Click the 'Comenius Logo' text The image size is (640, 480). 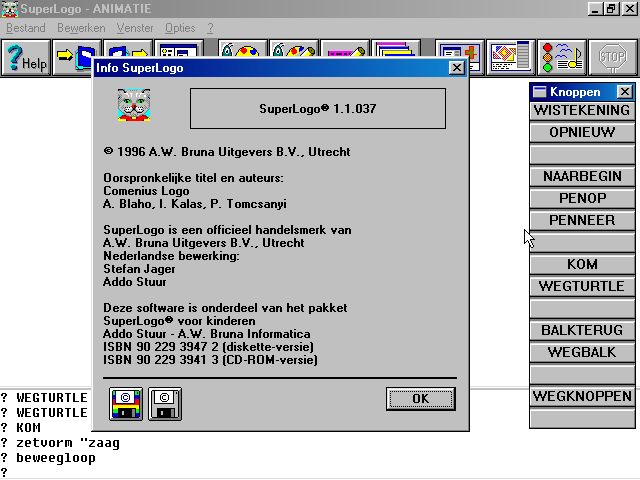point(146,191)
